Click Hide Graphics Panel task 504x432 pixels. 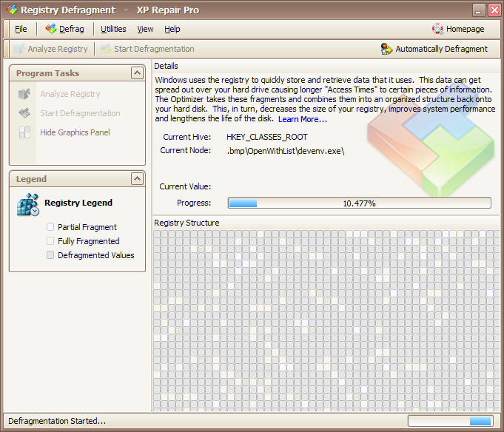(x=75, y=132)
